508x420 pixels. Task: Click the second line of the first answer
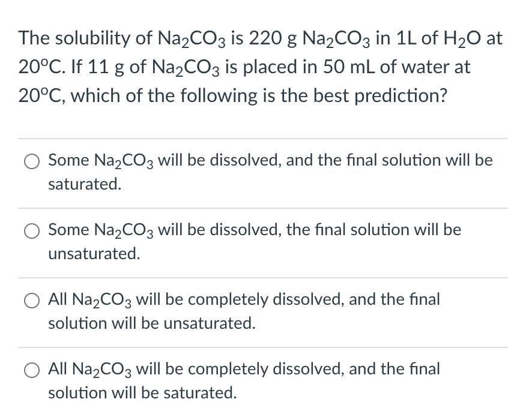click(84, 184)
